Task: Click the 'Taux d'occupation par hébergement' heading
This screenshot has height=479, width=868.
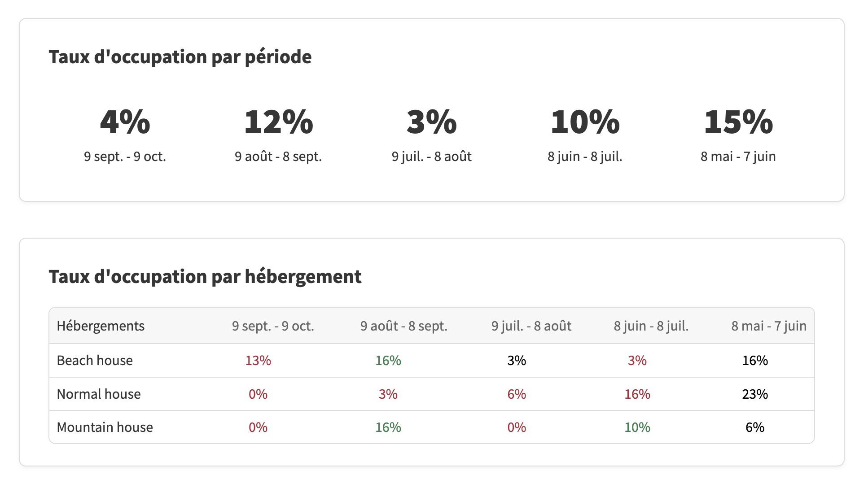Action: pyautogui.click(x=205, y=277)
